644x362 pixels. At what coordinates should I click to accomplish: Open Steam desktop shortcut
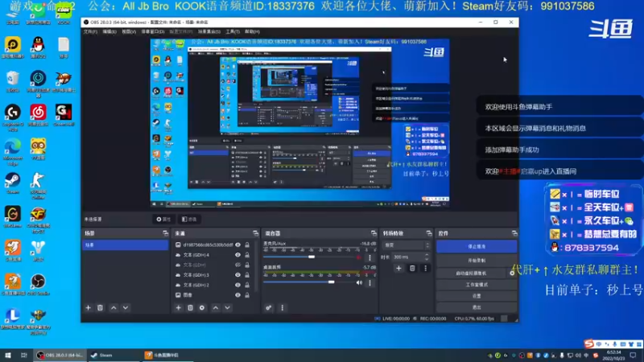[x=12, y=183]
